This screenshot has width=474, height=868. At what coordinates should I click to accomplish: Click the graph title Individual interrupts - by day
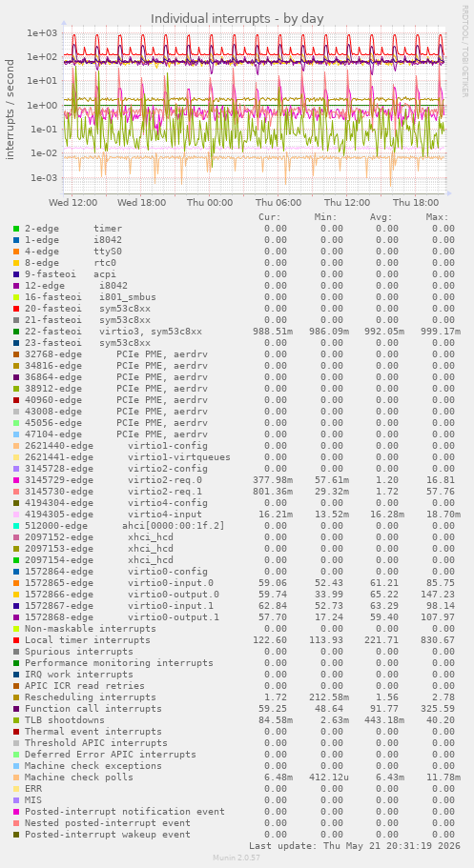237,18
